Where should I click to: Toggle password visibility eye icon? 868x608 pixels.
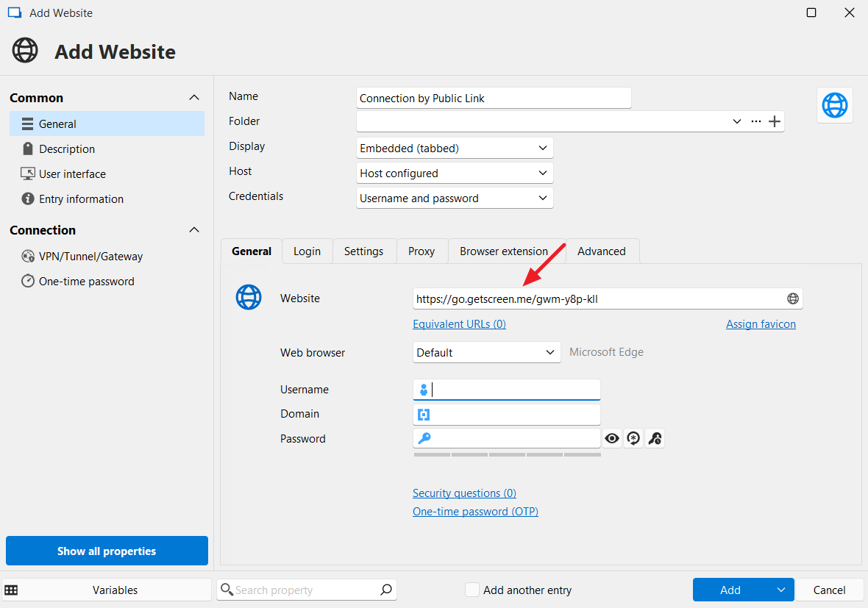[x=611, y=439]
